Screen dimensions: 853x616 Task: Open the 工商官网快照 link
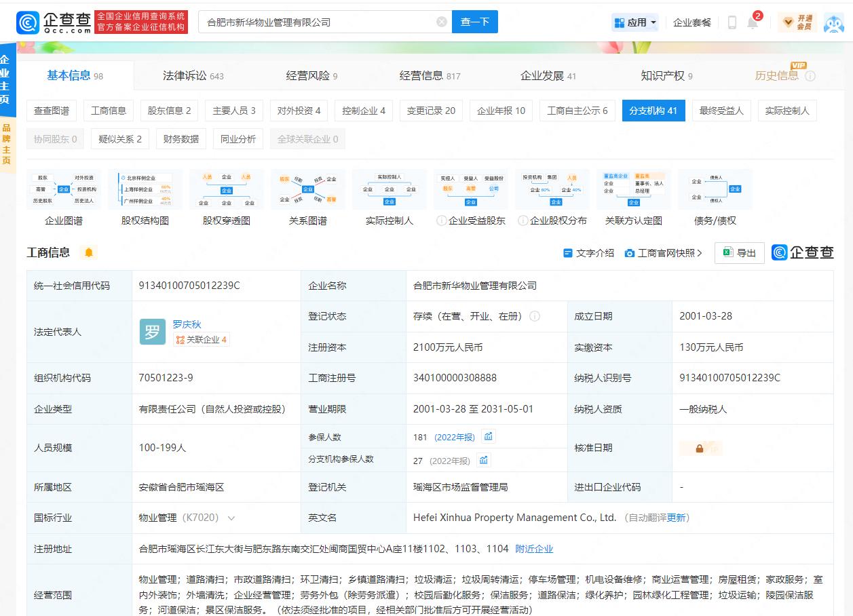coord(663,252)
